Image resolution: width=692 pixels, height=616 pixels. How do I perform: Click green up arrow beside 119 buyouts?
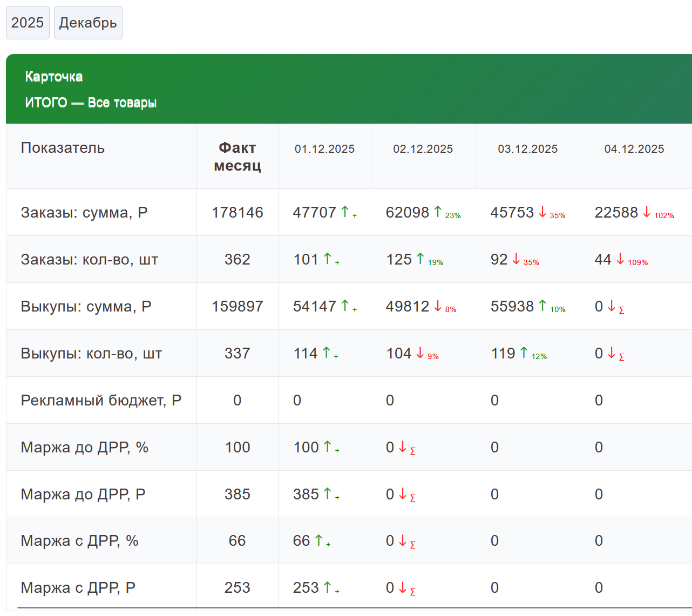524,353
